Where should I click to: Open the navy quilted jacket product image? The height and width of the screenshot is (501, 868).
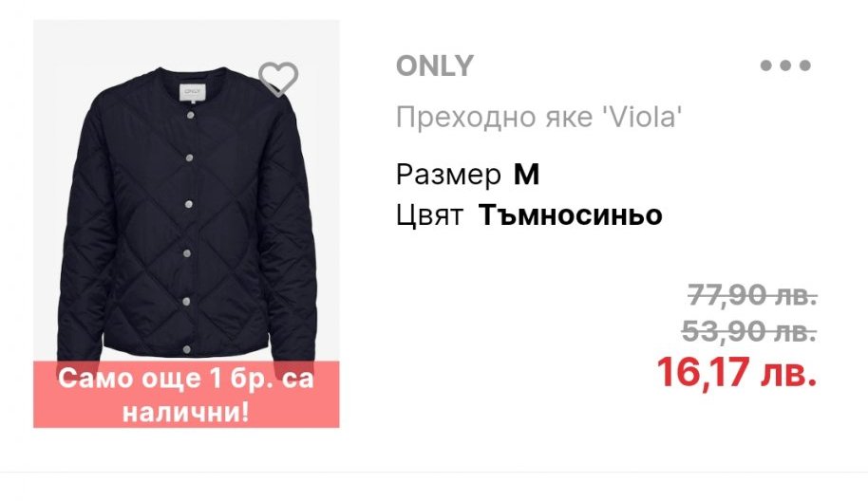[x=186, y=223]
